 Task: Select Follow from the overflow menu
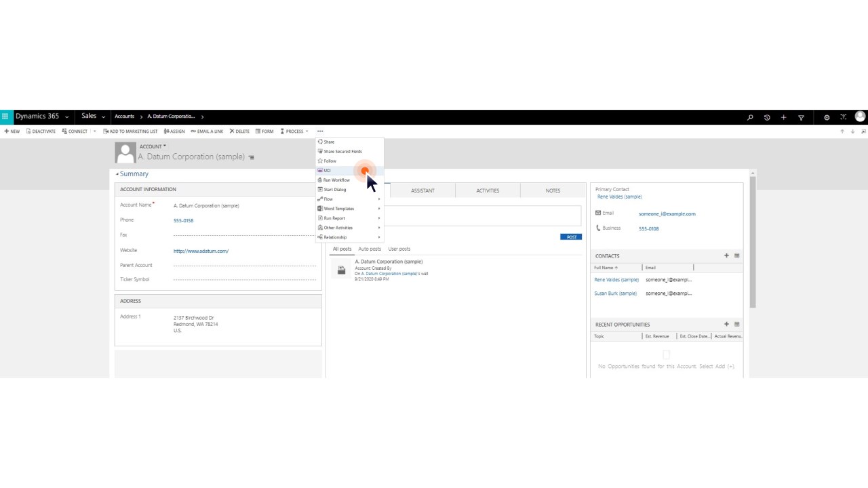(x=350, y=161)
